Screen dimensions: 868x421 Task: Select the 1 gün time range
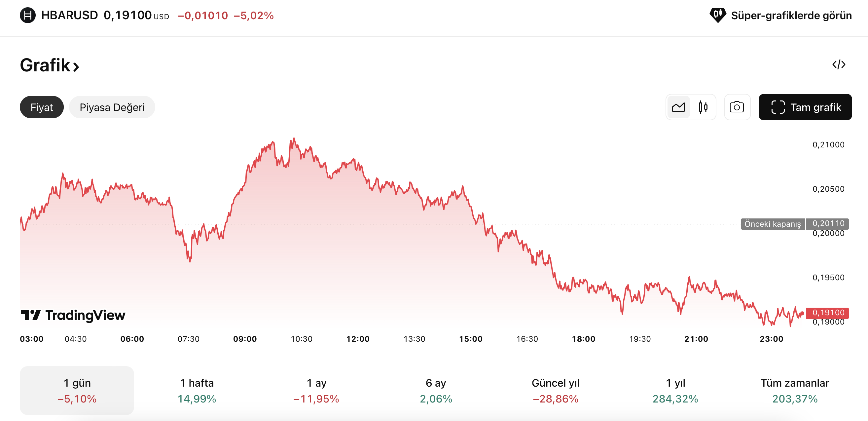(77, 390)
